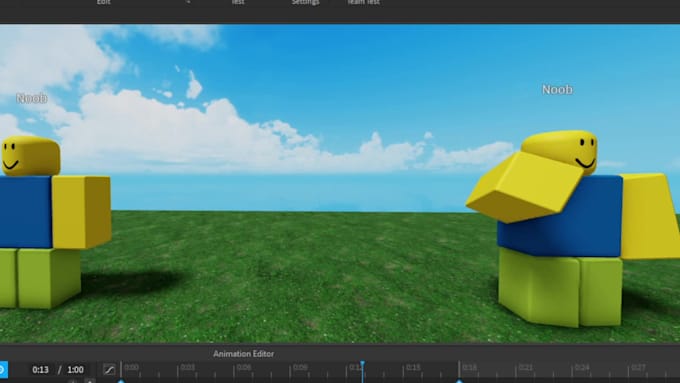This screenshot has width=680, height=383.
Task: Click the Noob name label above left character
Action: tap(32, 98)
